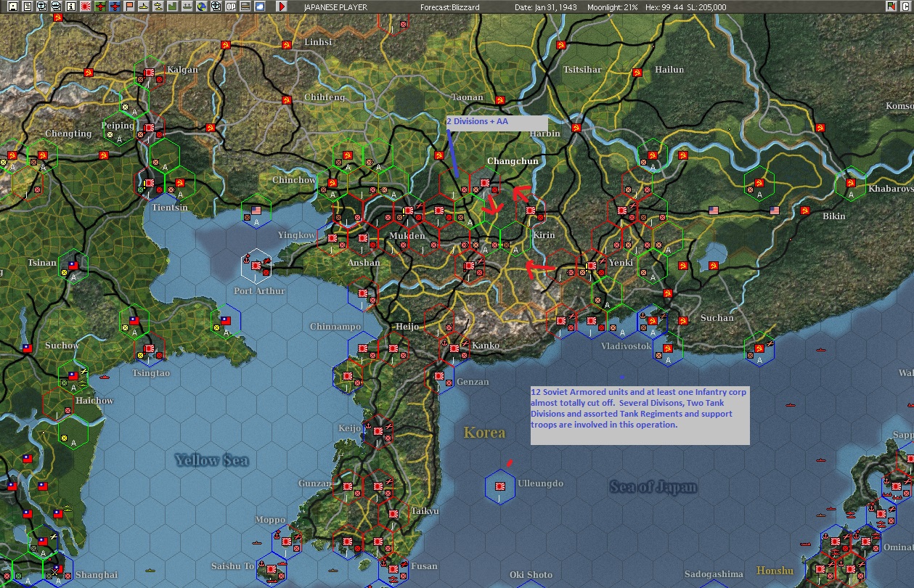Image resolution: width=914 pixels, height=588 pixels.
Task: Click the crosshair globe targeting icon
Action: coord(216,7)
